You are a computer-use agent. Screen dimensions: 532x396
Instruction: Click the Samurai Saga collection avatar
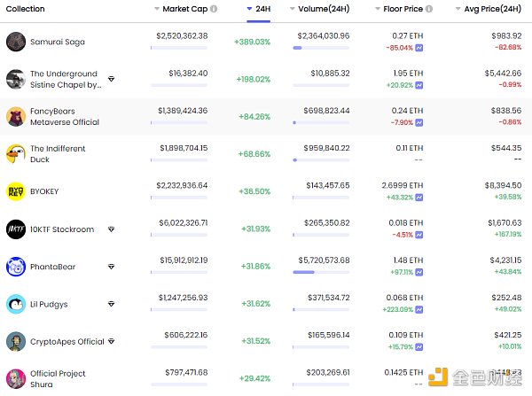16,42
